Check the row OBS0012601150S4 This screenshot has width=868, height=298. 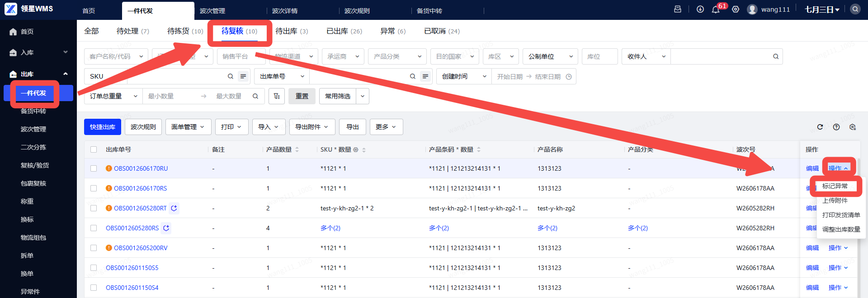[x=94, y=288]
